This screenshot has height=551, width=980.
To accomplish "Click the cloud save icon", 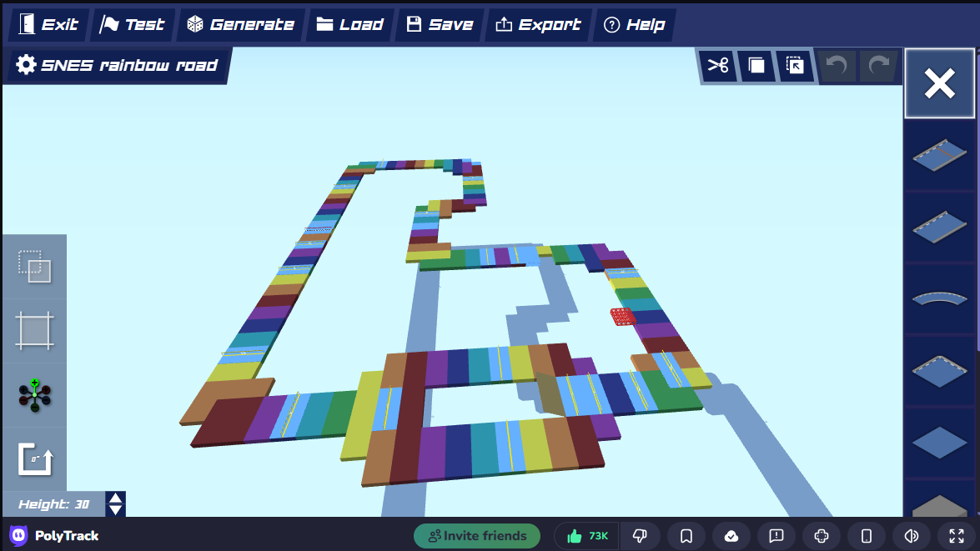I will [x=731, y=536].
